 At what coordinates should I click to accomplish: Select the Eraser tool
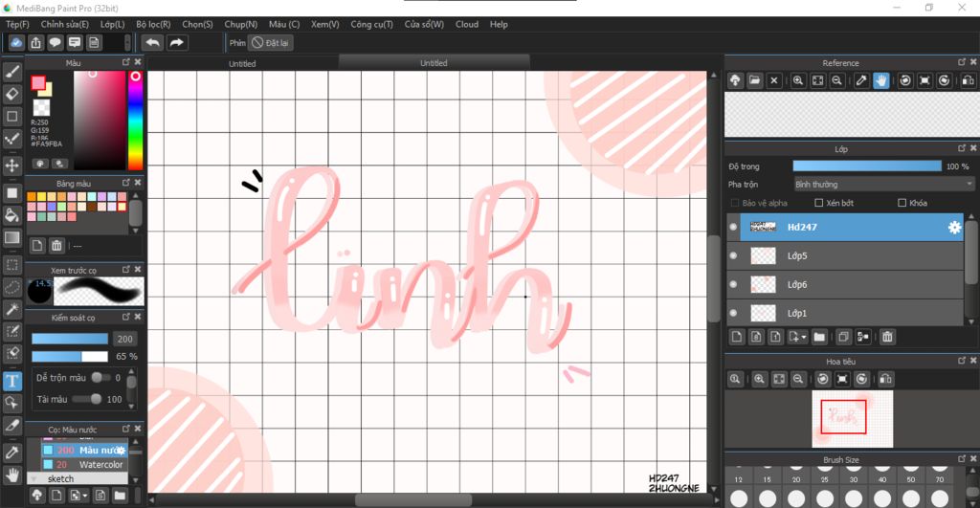pos(11,95)
